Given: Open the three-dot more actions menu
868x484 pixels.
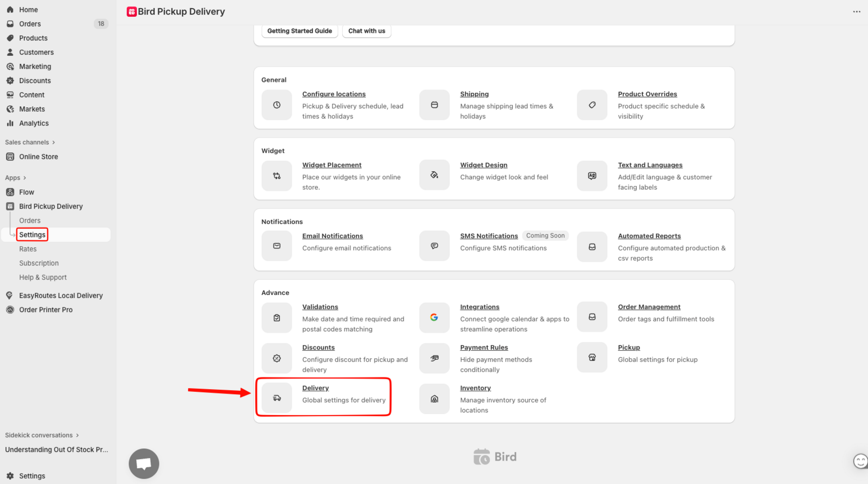Looking at the screenshot, I should [x=857, y=11].
